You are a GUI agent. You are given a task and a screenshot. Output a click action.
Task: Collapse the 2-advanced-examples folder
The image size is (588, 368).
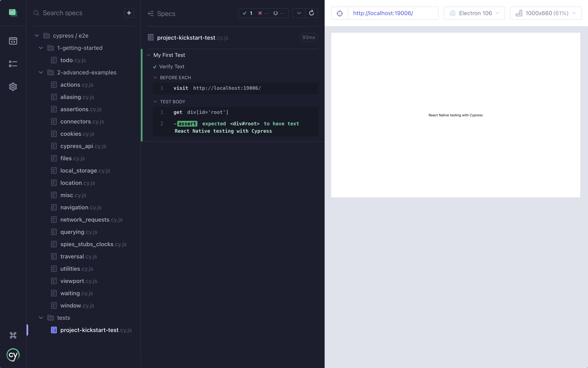coord(41,73)
